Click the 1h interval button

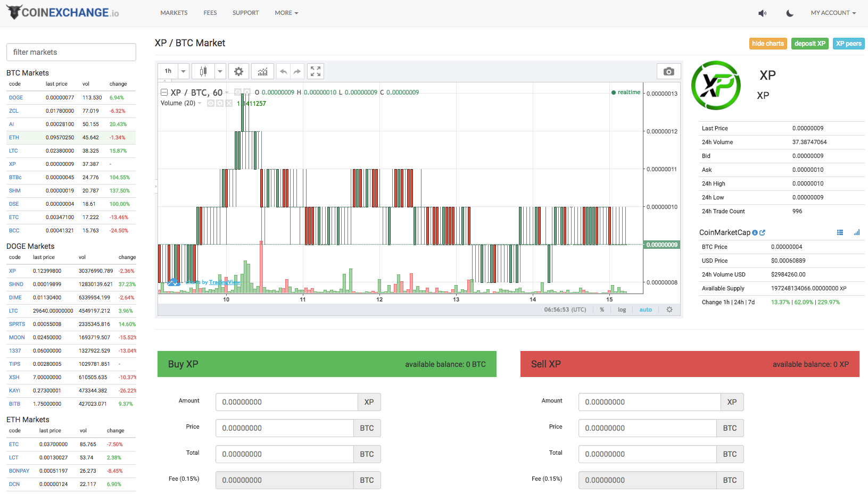168,71
